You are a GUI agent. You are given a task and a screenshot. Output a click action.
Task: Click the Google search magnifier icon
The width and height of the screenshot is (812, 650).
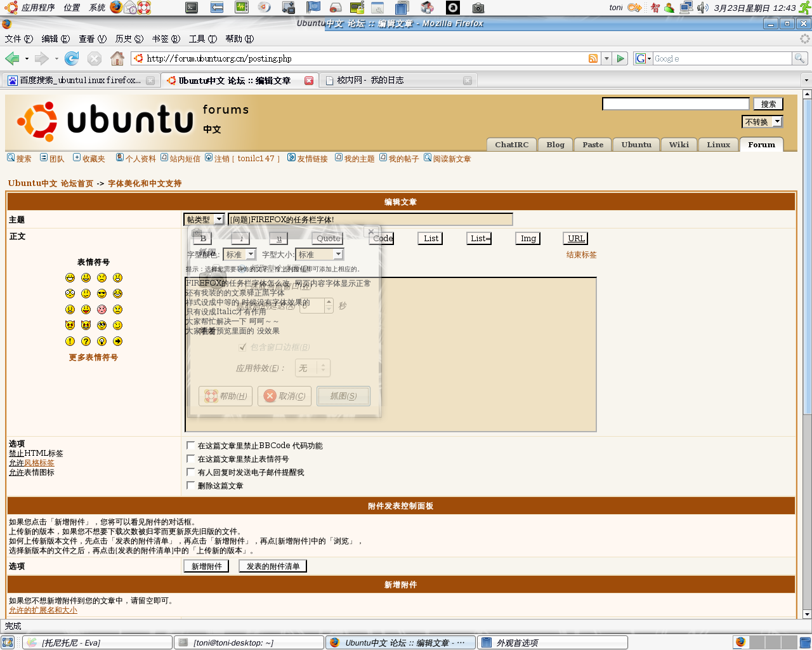[x=799, y=58]
